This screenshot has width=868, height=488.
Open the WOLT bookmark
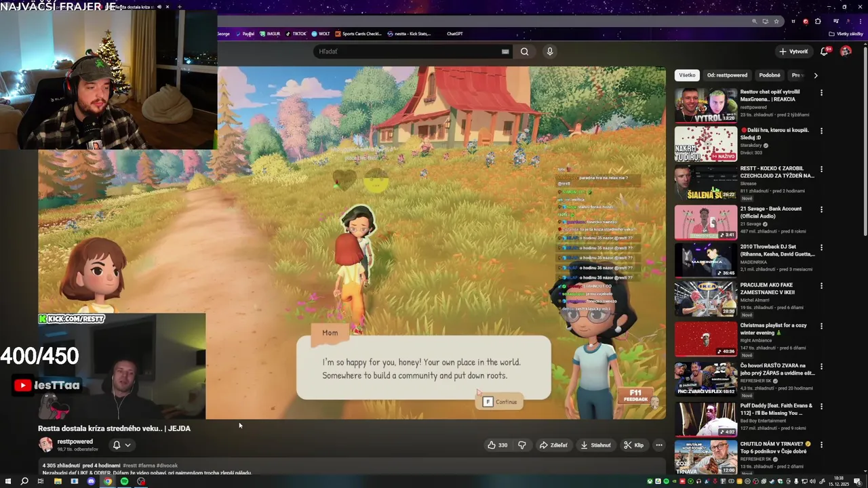point(321,33)
